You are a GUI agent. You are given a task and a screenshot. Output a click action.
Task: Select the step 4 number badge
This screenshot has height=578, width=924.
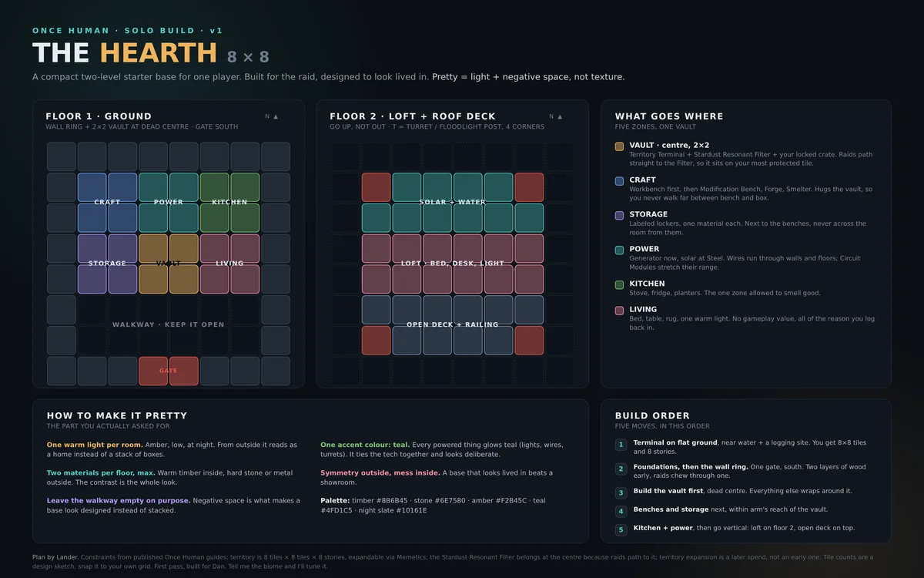tap(621, 511)
